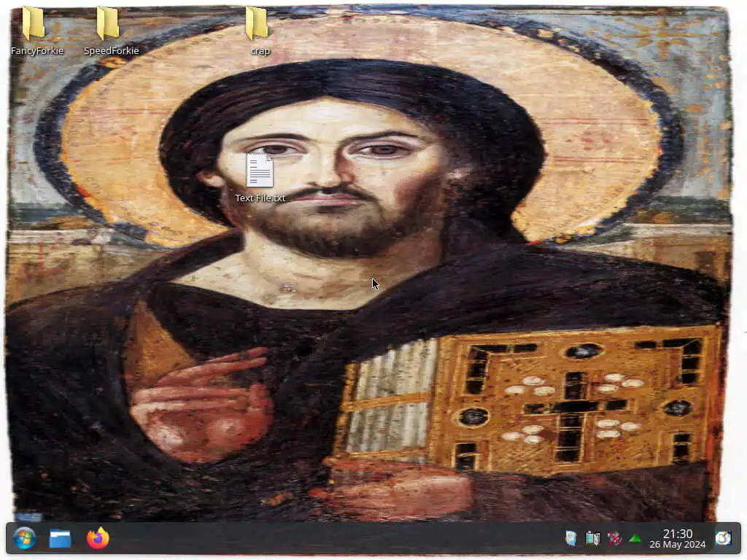This screenshot has width=747, height=560.
Task: Launch Firefox from the taskbar
Action: pyautogui.click(x=98, y=538)
